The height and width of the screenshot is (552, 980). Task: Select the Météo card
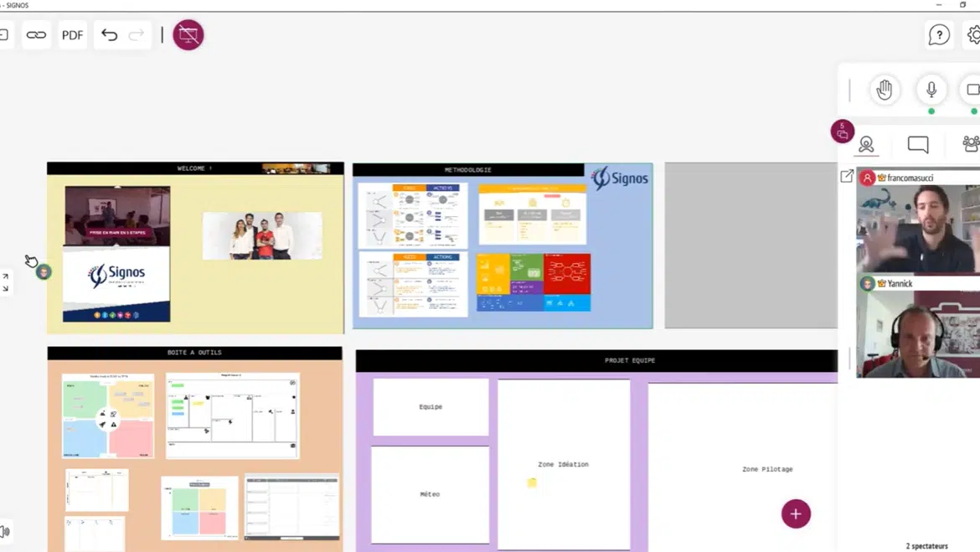click(430, 494)
